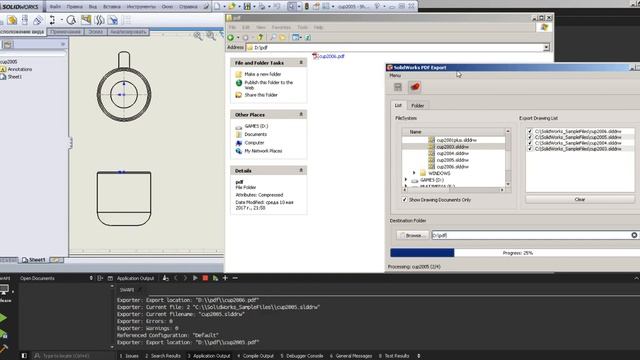Viewport: 640px width, 360px height.
Task: Click the export progress bar showing 25%
Action: tap(515, 253)
